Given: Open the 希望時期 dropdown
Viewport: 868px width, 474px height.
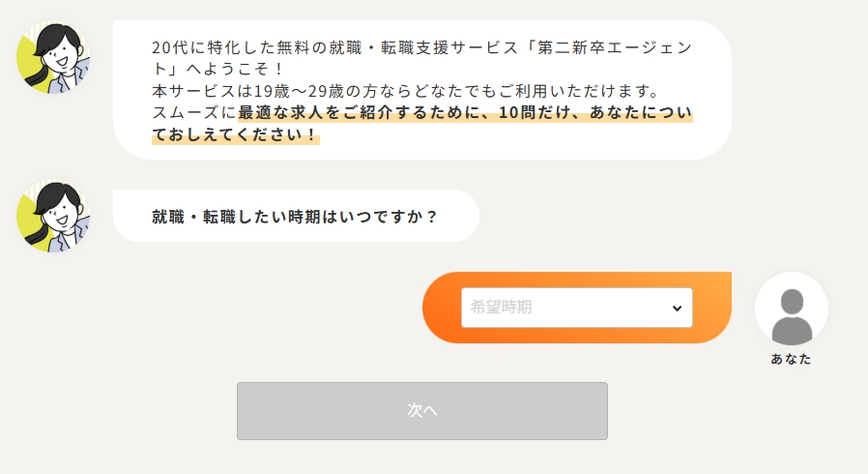Looking at the screenshot, I should point(576,308).
